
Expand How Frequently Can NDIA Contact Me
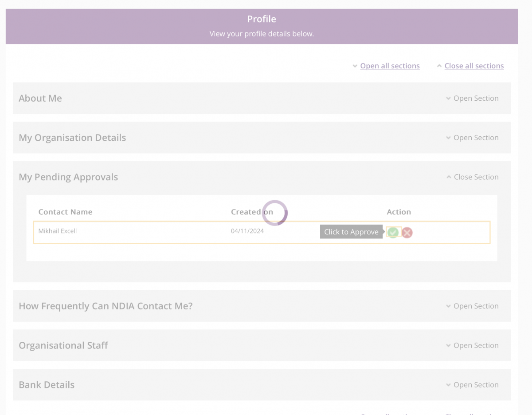point(472,306)
